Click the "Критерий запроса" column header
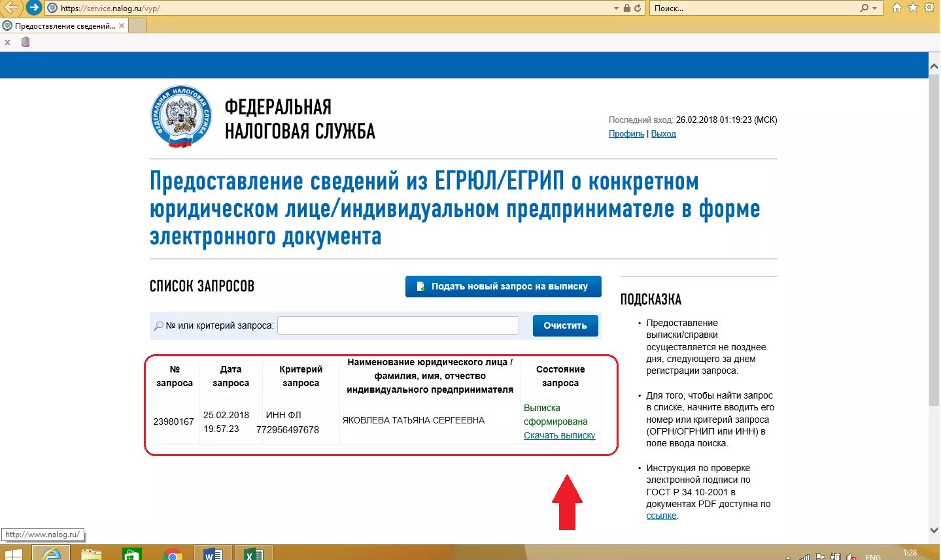Image resolution: width=941 pixels, height=560 pixels. 301,376
